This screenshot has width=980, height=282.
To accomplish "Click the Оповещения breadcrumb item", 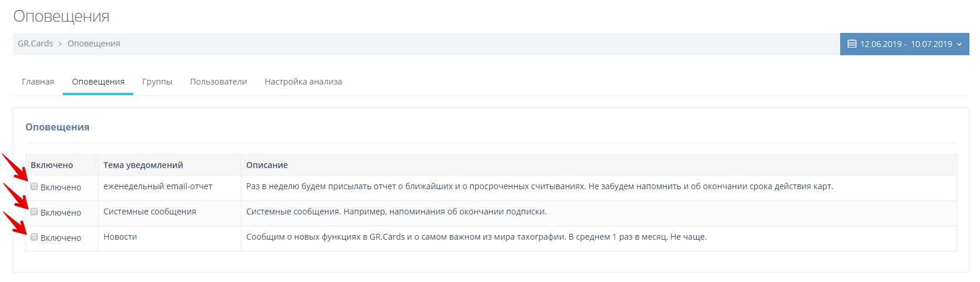I will point(94,43).
